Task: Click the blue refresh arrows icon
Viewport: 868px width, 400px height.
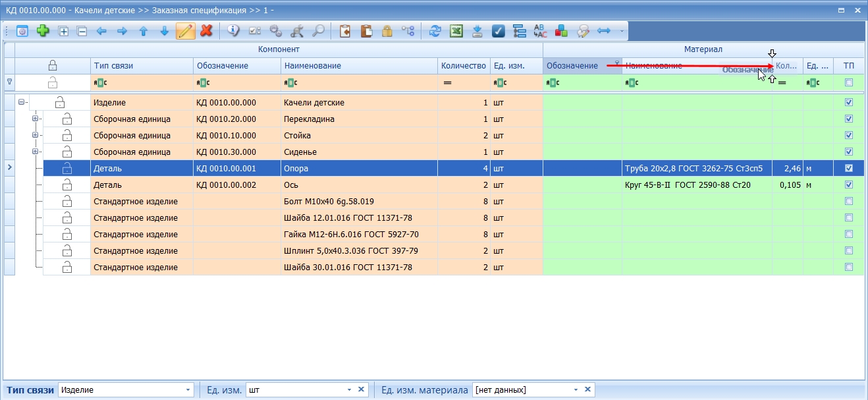Action: (x=435, y=31)
